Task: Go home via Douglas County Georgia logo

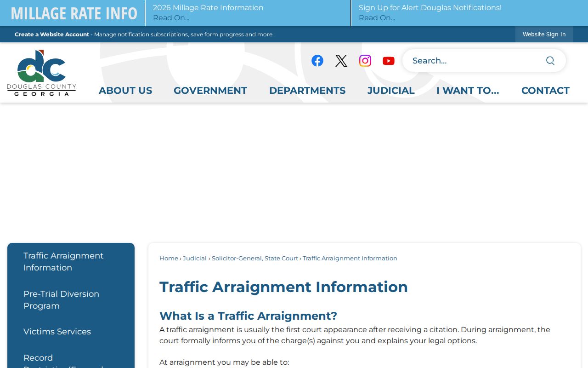Action: point(41,73)
